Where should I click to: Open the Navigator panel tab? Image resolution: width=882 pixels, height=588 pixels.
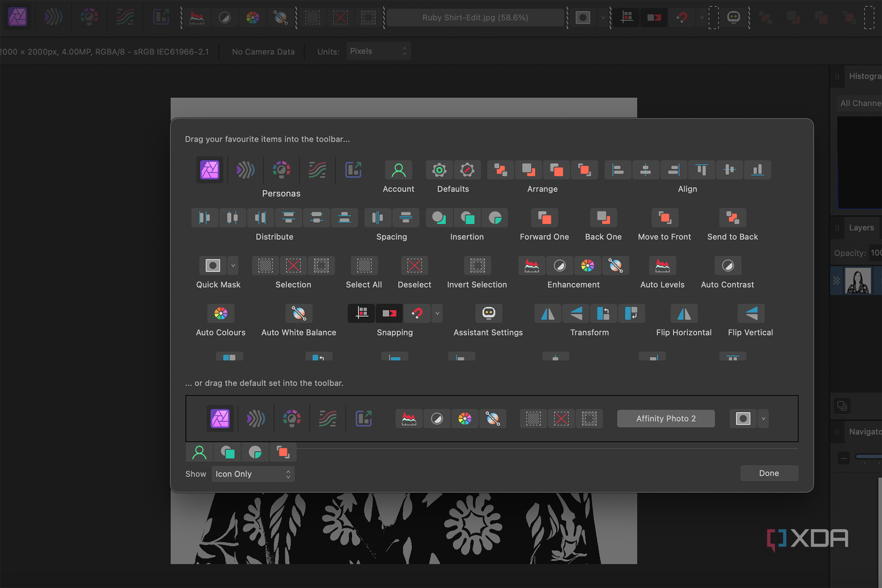[x=865, y=432]
